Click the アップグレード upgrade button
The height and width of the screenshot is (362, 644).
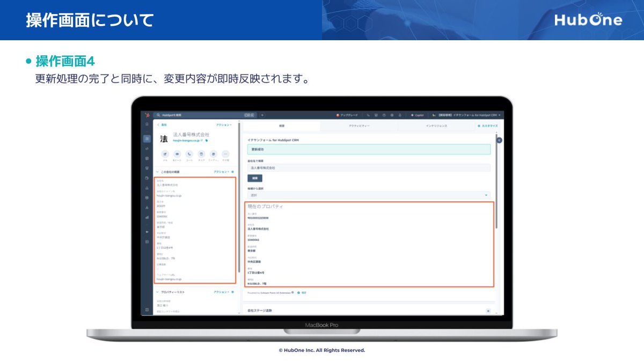348,115
